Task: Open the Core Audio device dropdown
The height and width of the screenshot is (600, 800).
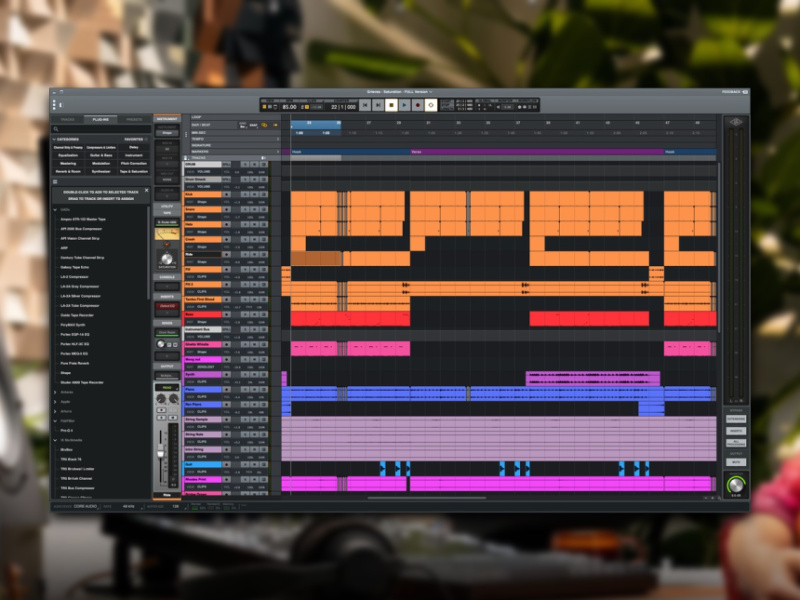Action: (x=86, y=507)
